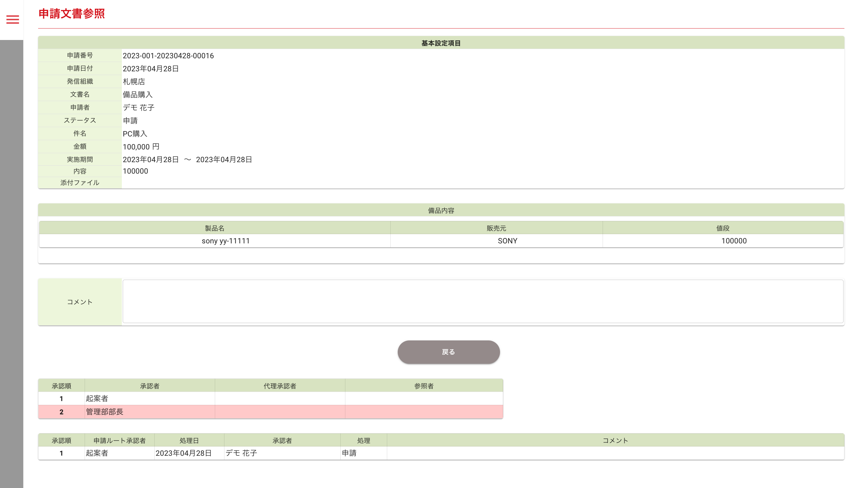
Task: Click the 申請文書参照 page title
Action: 72,13
